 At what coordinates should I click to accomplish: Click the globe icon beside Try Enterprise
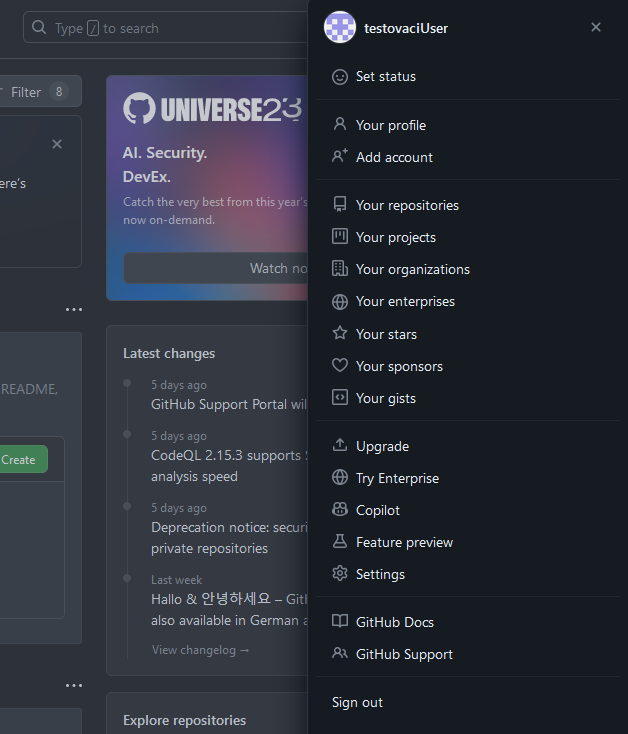pos(340,477)
